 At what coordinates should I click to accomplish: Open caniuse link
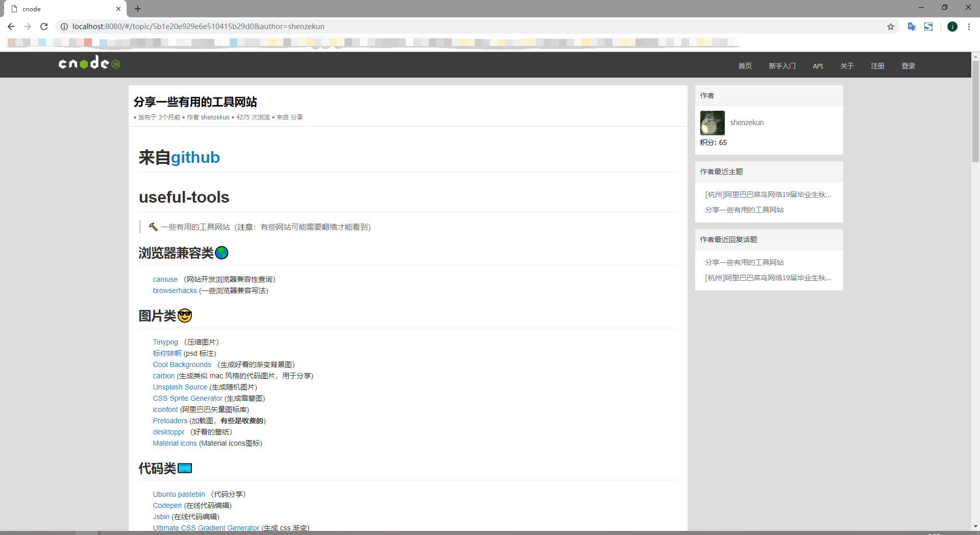tap(165, 279)
